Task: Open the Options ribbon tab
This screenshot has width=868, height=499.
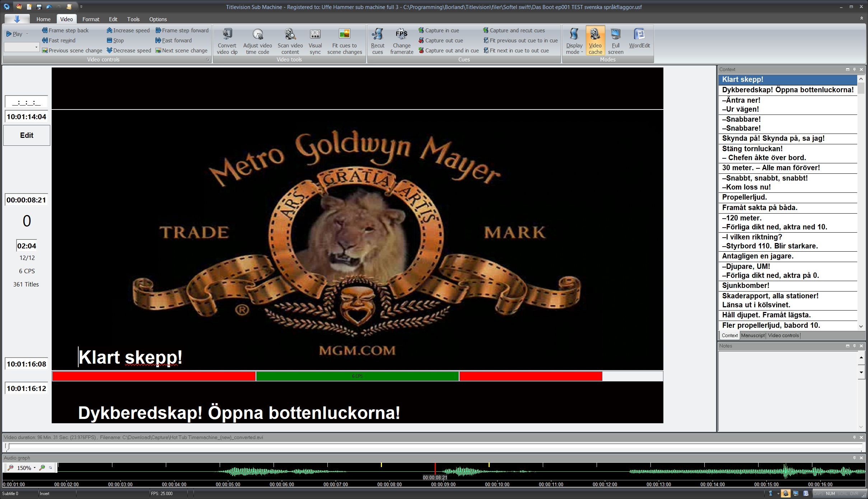Action: click(x=158, y=19)
